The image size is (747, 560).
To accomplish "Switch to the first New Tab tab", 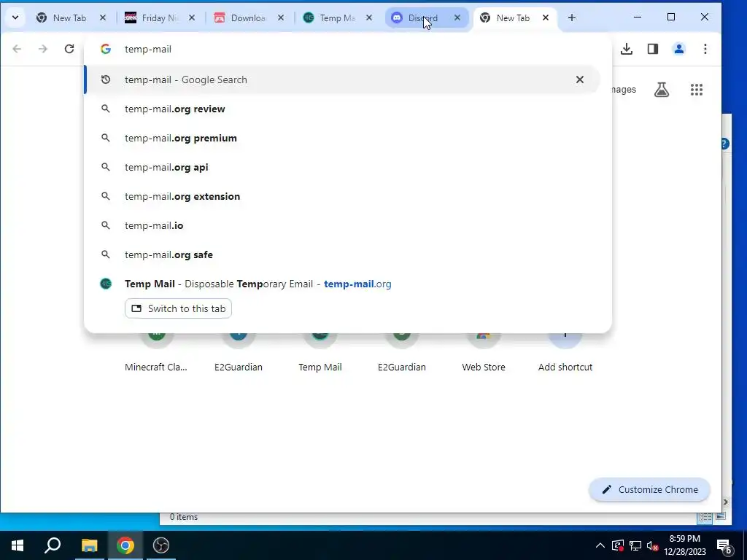I will click(x=69, y=17).
